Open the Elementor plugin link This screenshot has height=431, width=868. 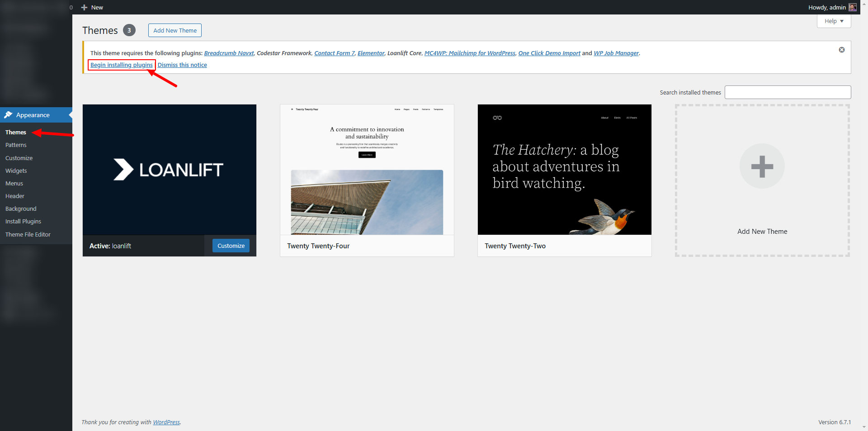click(x=371, y=53)
